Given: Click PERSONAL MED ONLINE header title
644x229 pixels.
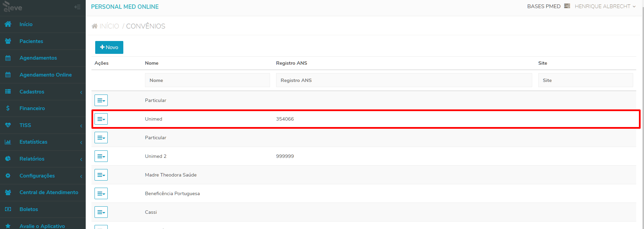Looking at the screenshot, I should click(125, 7).
